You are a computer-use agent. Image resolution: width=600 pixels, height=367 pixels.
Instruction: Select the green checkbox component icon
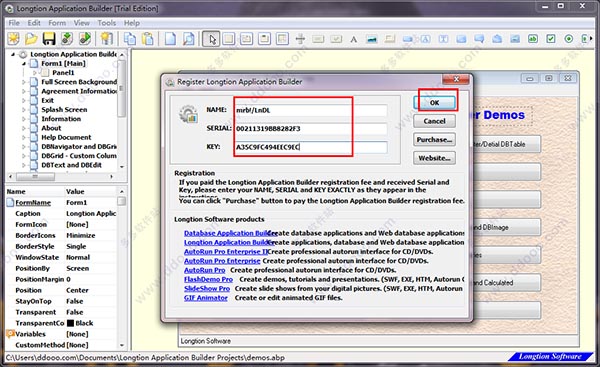click(551, 39)
